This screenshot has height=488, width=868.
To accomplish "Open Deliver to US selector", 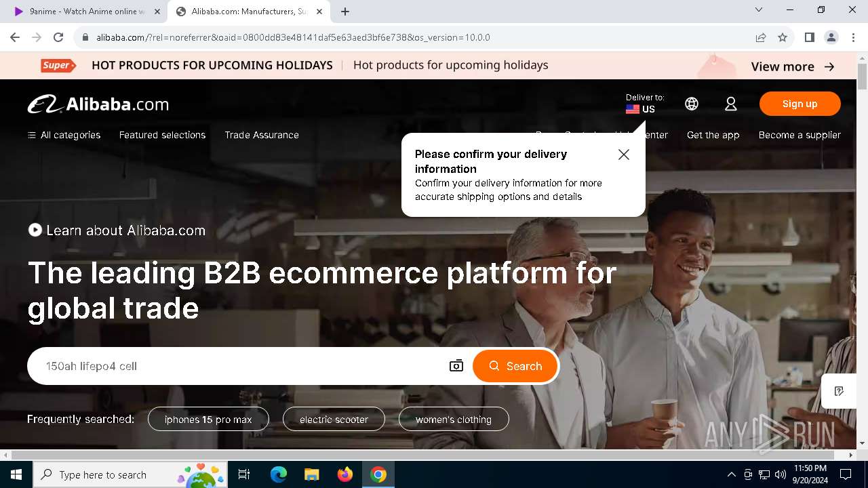I will tap(644, 104).
